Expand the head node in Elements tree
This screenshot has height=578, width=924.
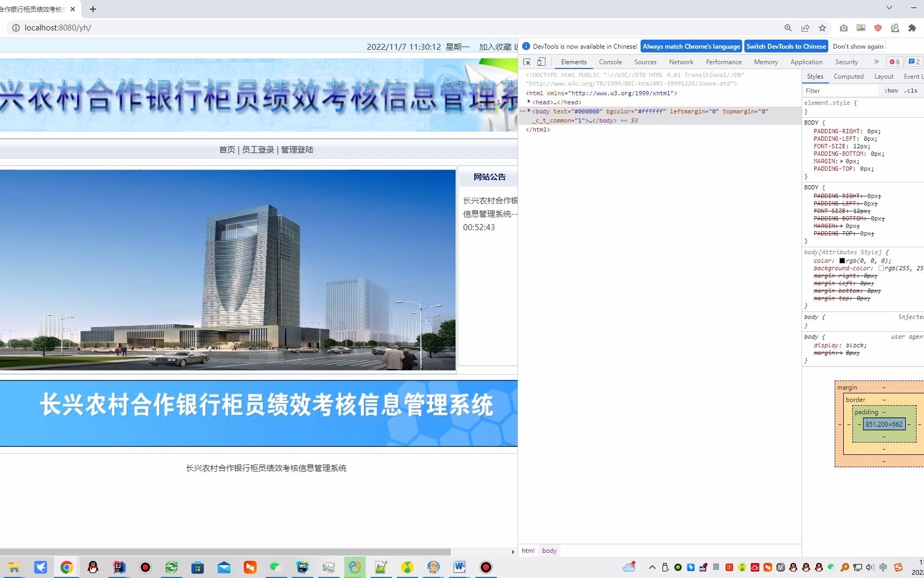pos(529,102)
